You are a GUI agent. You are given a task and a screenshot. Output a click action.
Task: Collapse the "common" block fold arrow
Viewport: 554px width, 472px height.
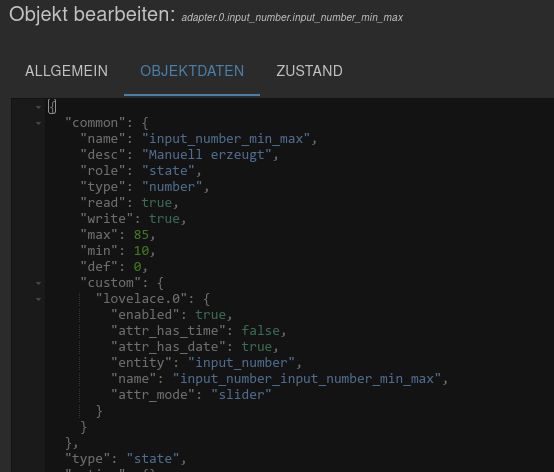coord(38,123)
